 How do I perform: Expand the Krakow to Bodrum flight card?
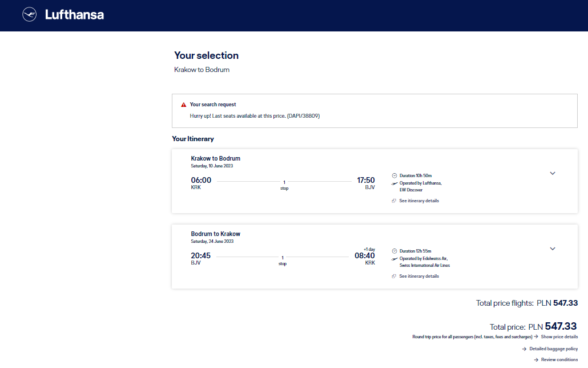(x=553, y=174)
